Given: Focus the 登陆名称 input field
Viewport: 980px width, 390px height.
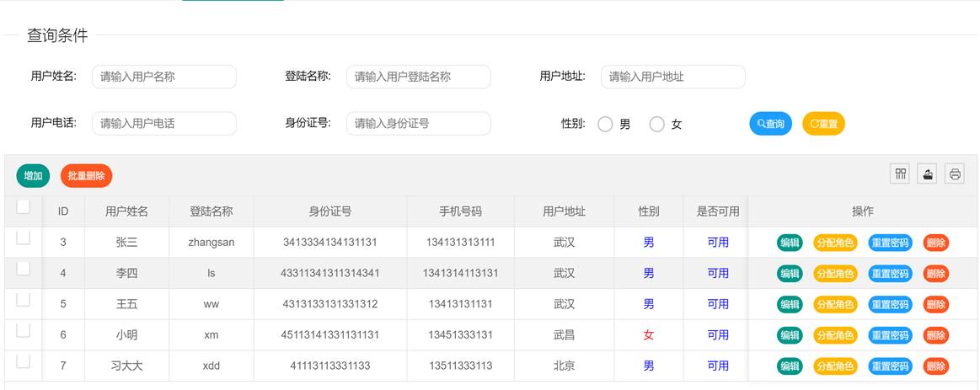Looking at the screenshot, I should pos(419,77).
